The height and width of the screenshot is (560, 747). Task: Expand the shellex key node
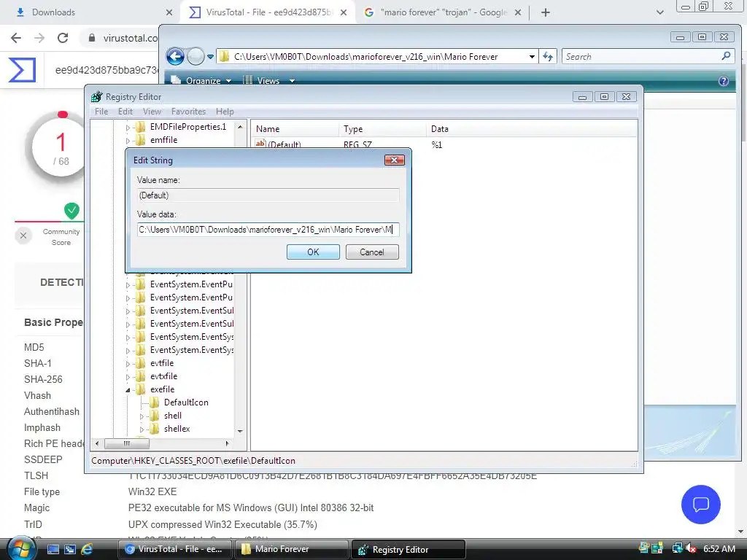[x=142, y=429]
